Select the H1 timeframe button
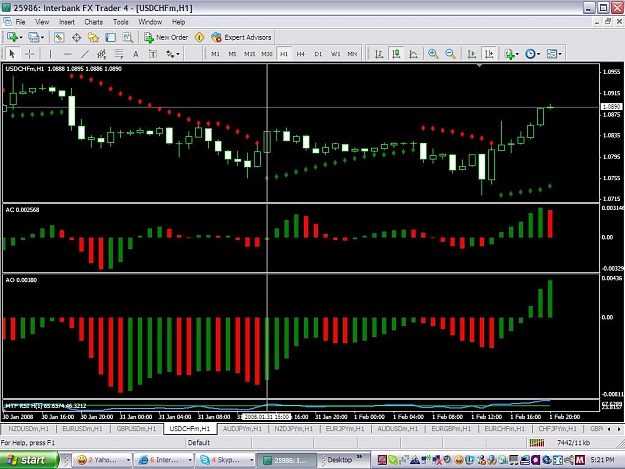This screenshot has height=469, width=625. [284, 54]
